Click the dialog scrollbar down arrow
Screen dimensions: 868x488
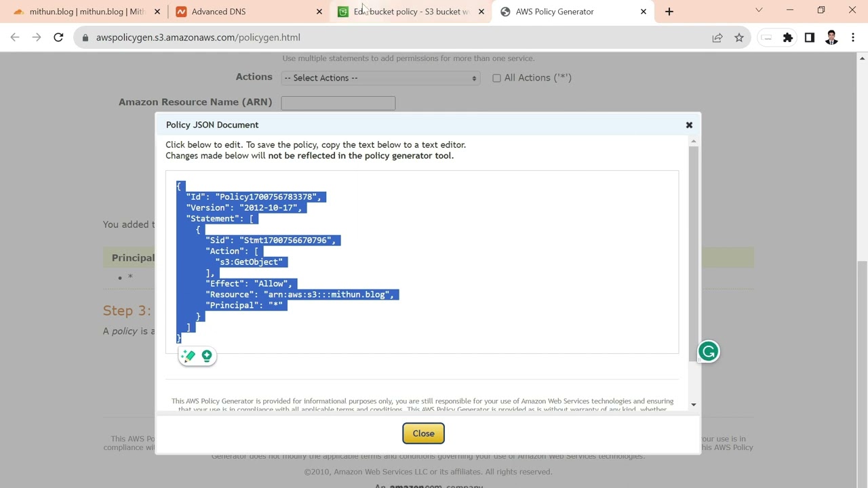click(693, 405)
